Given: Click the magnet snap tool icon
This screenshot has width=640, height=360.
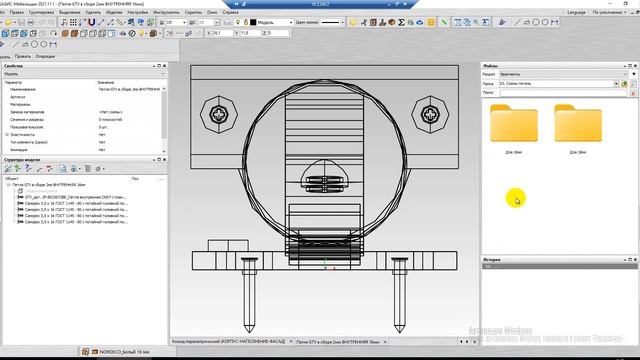Looking at the screenshot, I should (x=92, y=22).
